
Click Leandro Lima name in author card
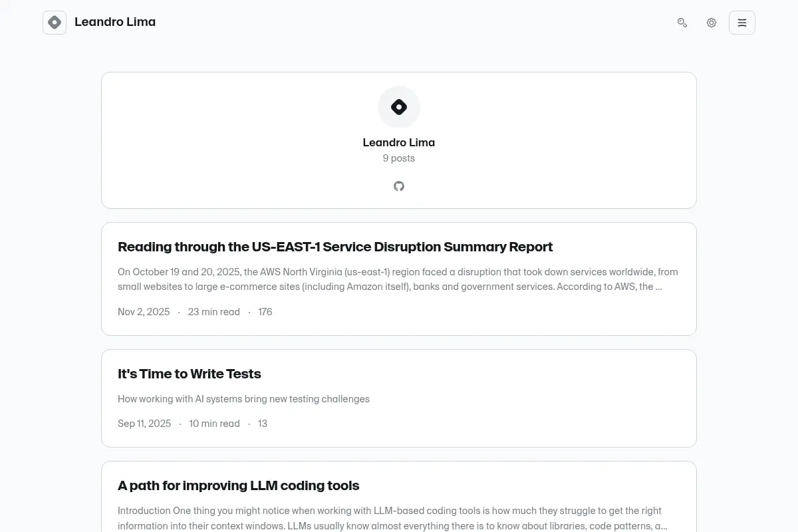399,142
